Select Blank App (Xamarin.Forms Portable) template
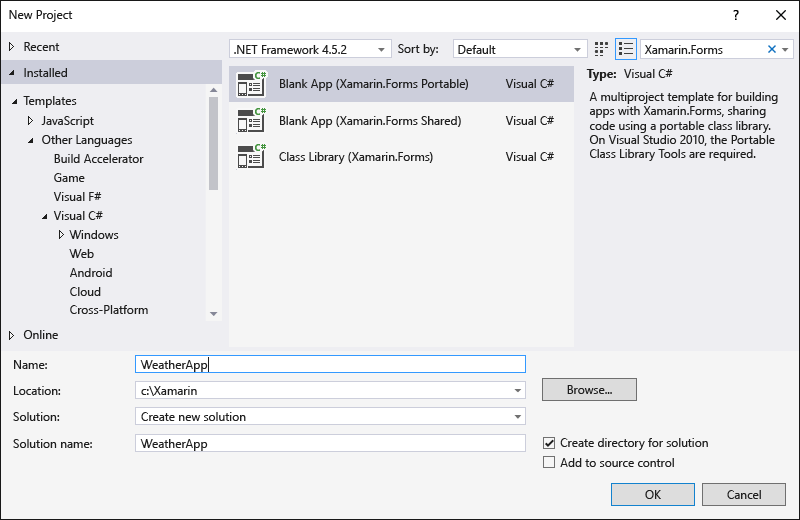The width and height of the screenshot is (800, 520). pos(401,84)
